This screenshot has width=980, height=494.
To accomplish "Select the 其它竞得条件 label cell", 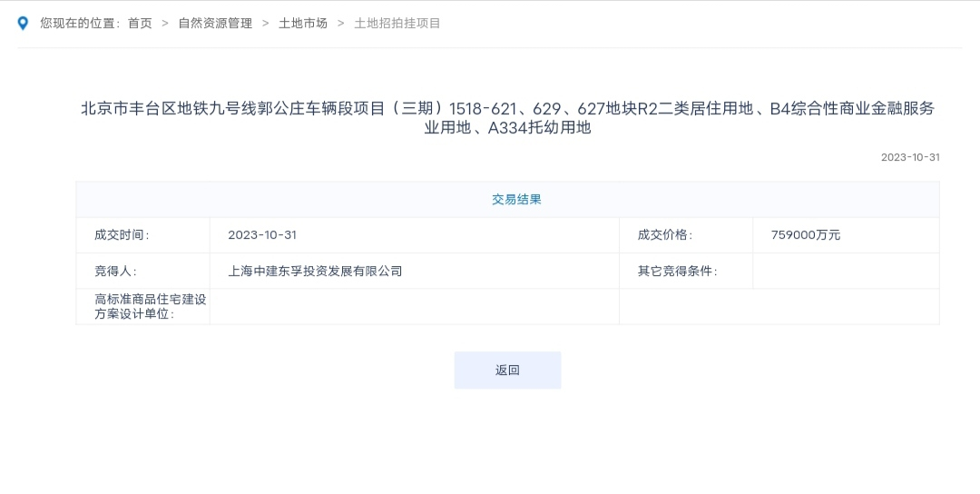I will click(677, 271).
